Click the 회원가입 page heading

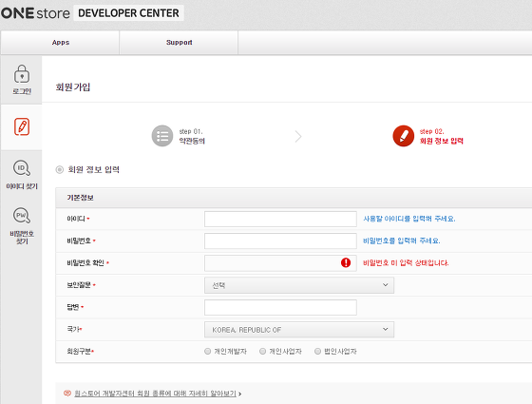(x=72, y=87)
